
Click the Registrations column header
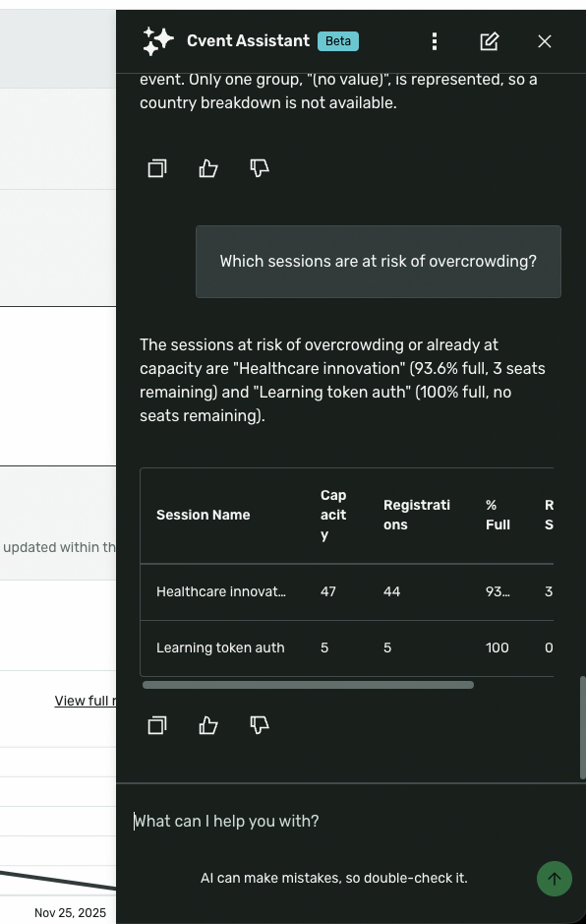[416, 515]
